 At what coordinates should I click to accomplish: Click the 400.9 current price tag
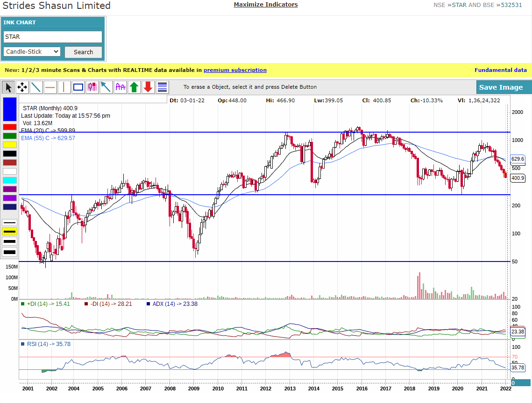[x=518, y=178]
